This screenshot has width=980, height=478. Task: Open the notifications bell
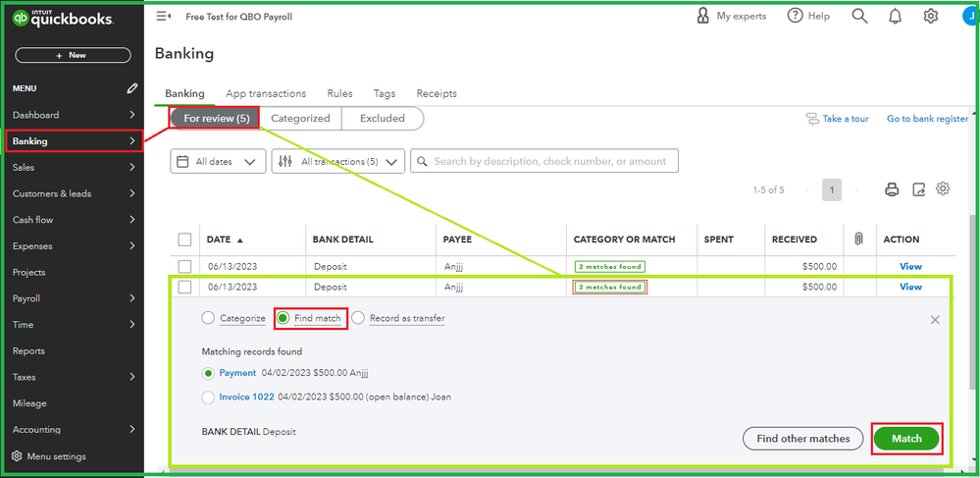point(895,17)
